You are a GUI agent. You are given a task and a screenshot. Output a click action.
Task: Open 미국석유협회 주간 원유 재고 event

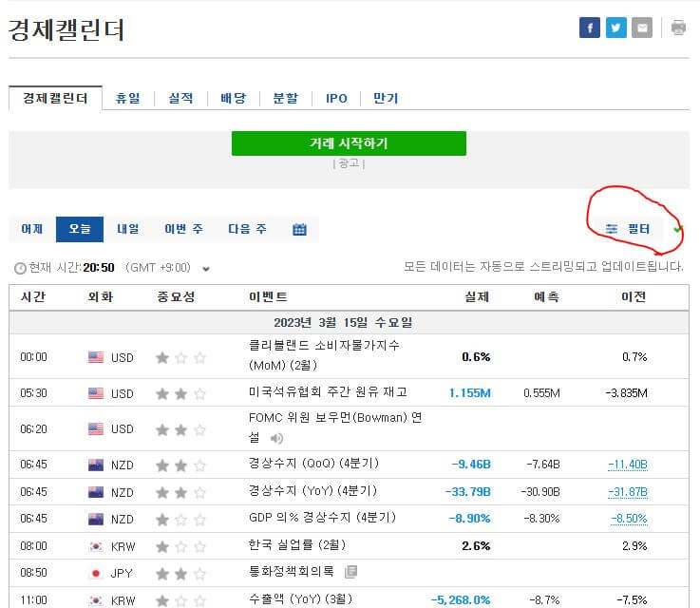coord(328,392)
